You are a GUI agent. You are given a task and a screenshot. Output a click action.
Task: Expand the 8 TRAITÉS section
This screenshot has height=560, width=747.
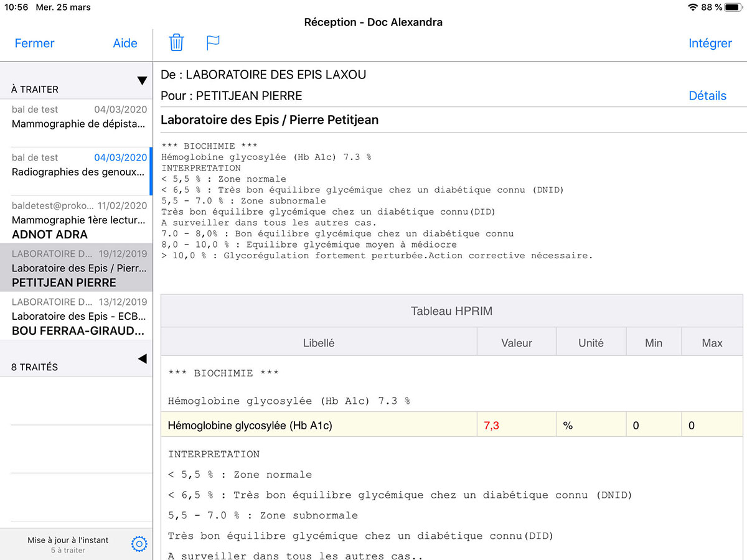(142, 358)
